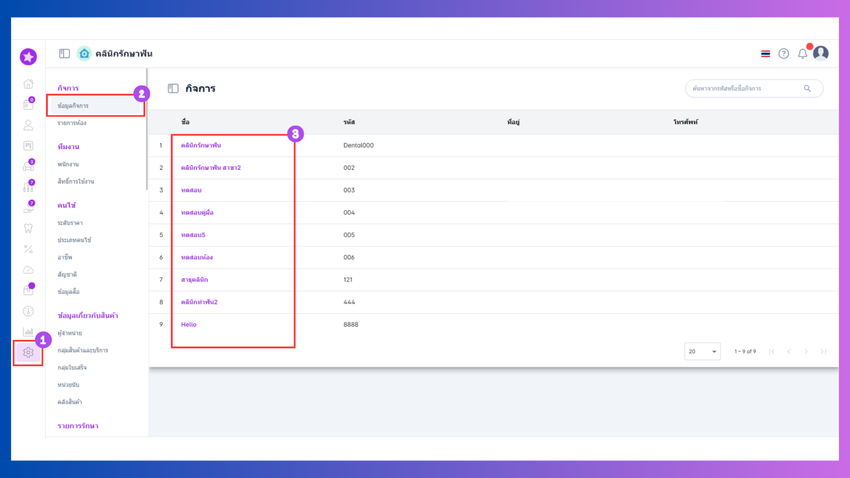
Task: Go to first page of results
Action: coord(771,352)
